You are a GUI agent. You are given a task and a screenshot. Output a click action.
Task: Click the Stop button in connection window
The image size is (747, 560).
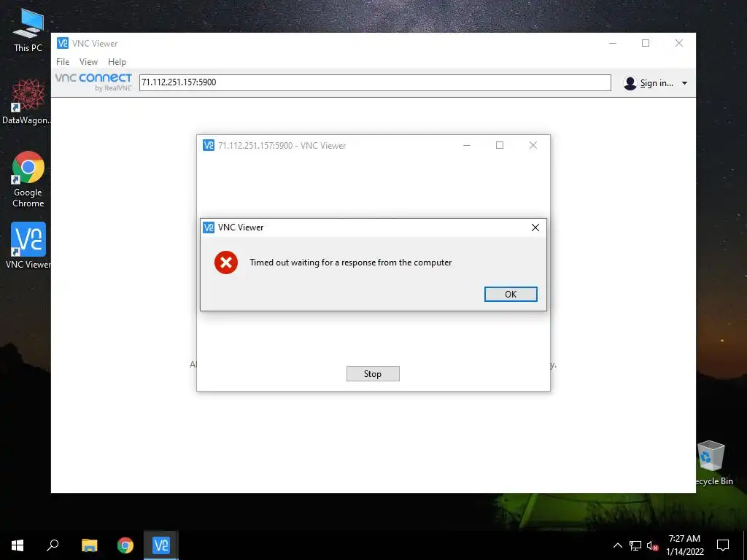[373, 374]
